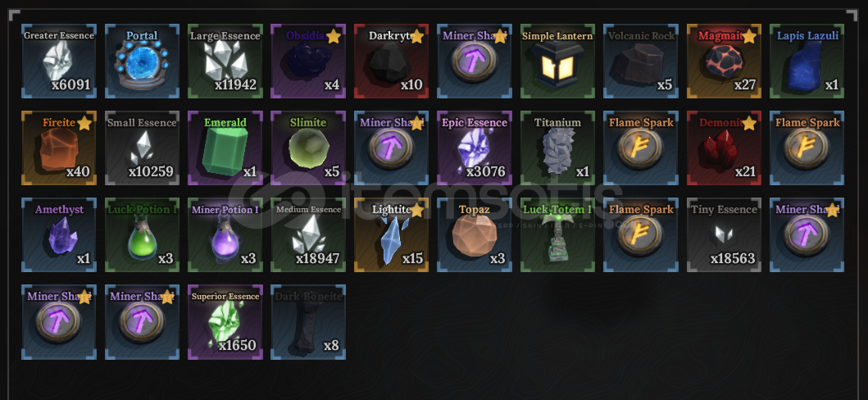868x400 pixels.
Task: Select the Luck Totem I item
Action: [x=557, y=234]
